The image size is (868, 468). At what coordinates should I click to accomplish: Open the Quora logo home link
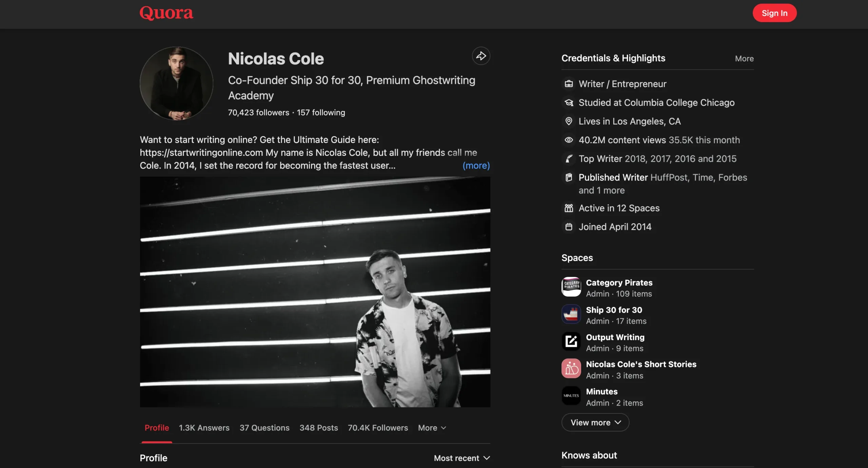tap(166, 13)
